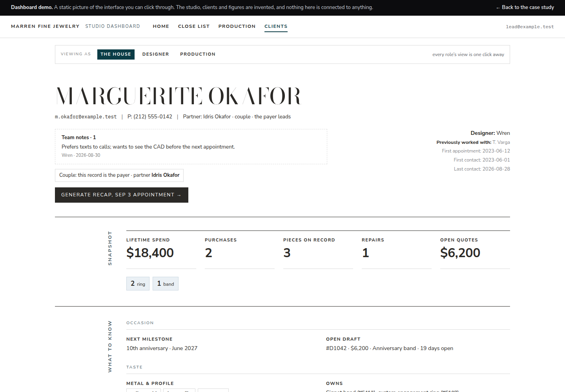Image resolution: width=565 pixels, height=392 pixels.
Task: Click Back to the case study link
Action: (x=525, y=7)
